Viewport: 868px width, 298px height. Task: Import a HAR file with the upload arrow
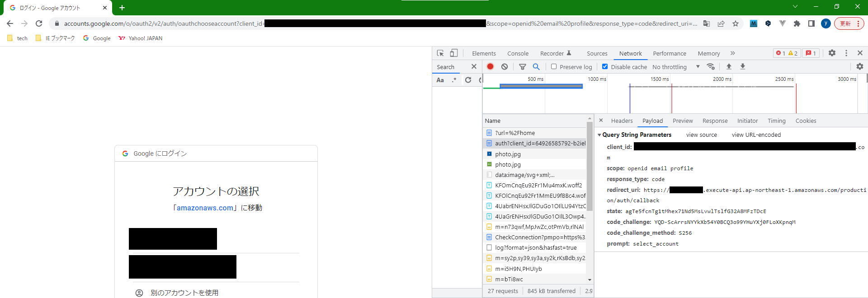coord(729,66)
